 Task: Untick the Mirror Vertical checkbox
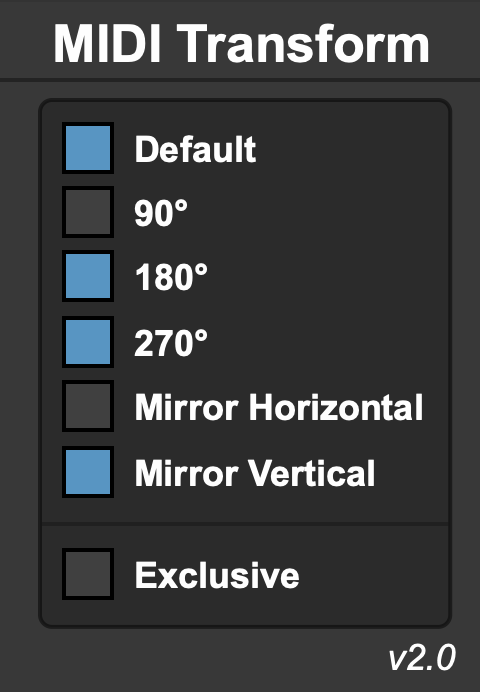[88, 472]
